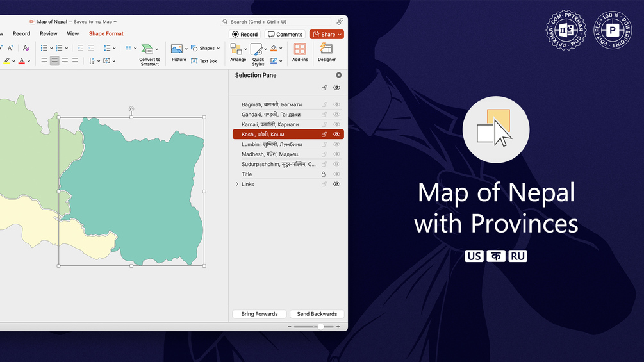The height and width of the screenshot is (362, 644).
Task: Zoom out with the minus icon
Action: click(290, 327)
